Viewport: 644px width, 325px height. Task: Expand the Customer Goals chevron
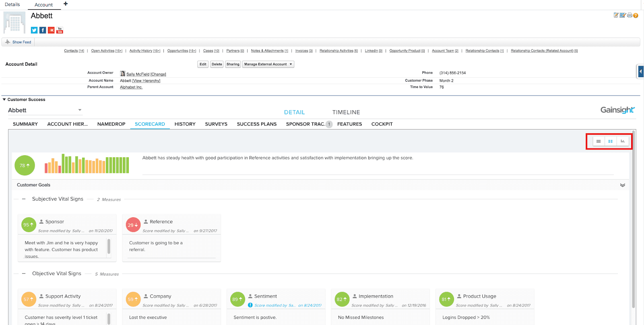pyautogui.click(x=622, y=185)
